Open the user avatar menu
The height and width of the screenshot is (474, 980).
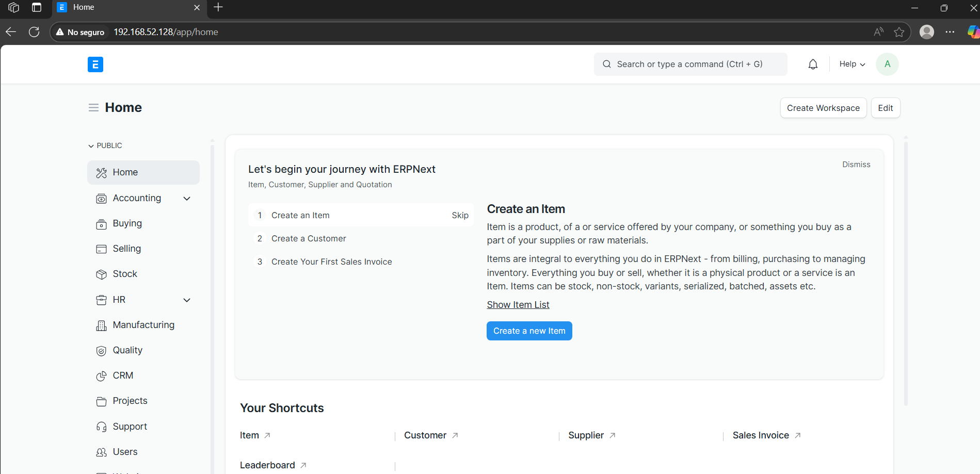click(x=887, y=64)
